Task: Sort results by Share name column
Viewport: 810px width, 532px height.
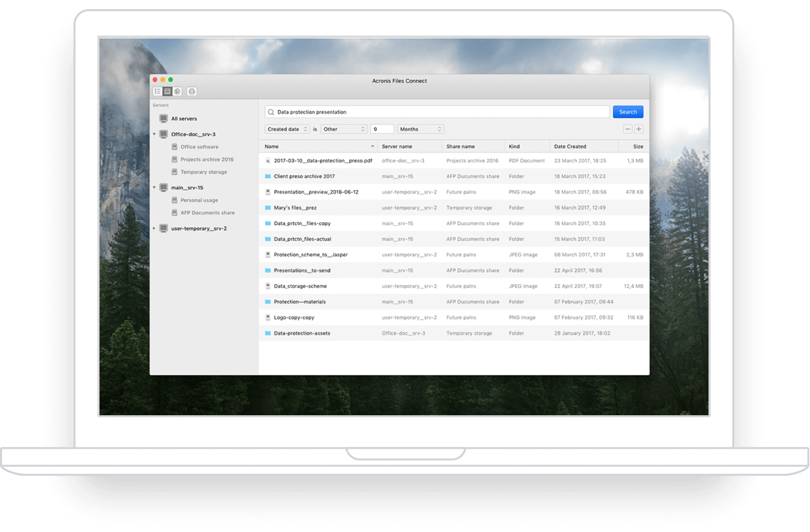Action: pos(474,146)
